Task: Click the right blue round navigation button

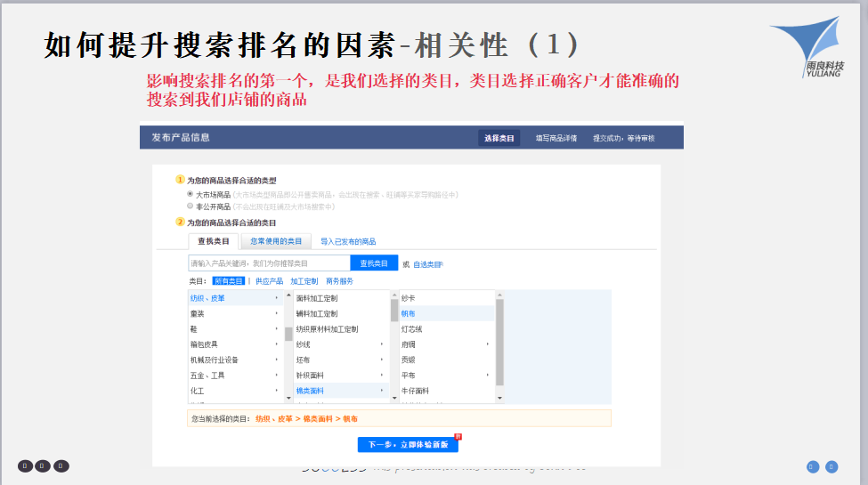Action: [831, 466]
